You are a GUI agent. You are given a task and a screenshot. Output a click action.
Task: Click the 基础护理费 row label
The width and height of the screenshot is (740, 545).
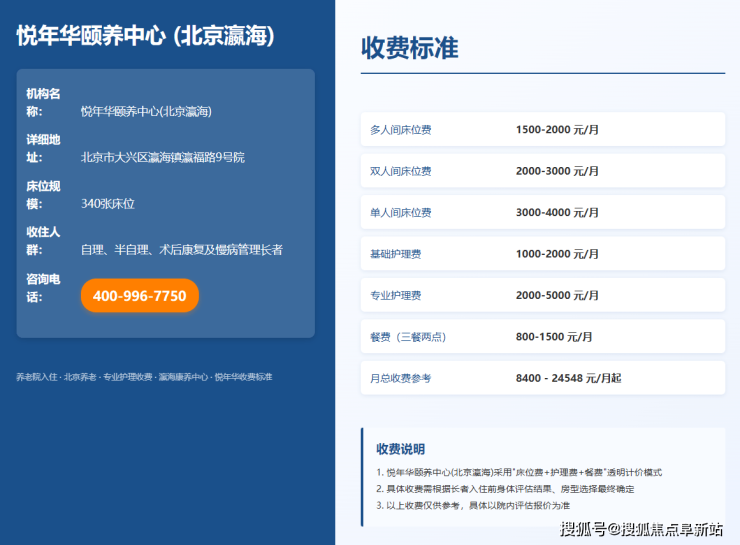click(395, 254)
